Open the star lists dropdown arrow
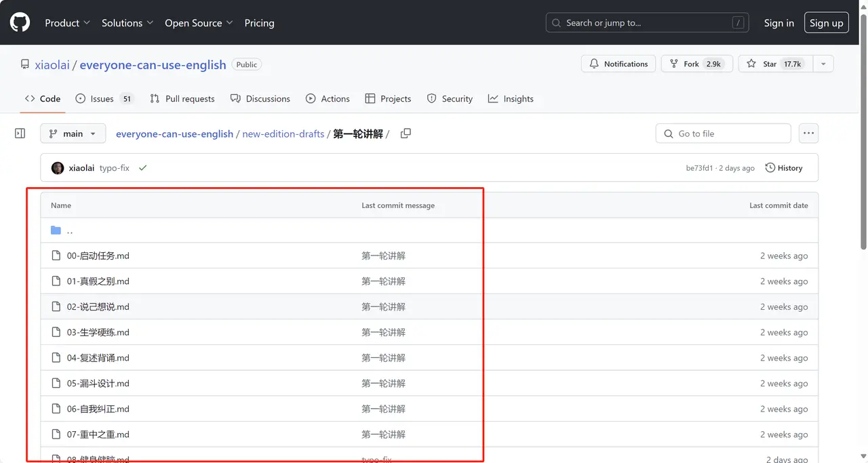The image size is (868, 463). point(823,64)
